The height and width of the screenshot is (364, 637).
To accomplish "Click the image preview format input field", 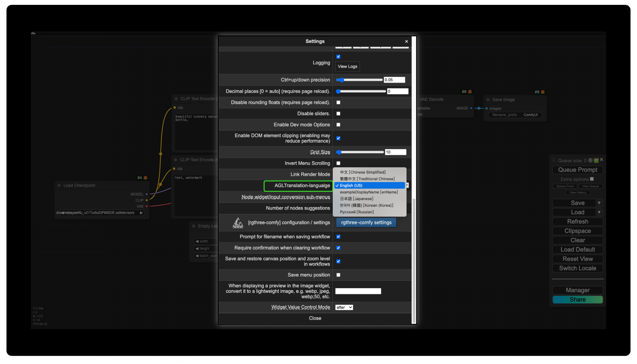I will click(358, 291).
